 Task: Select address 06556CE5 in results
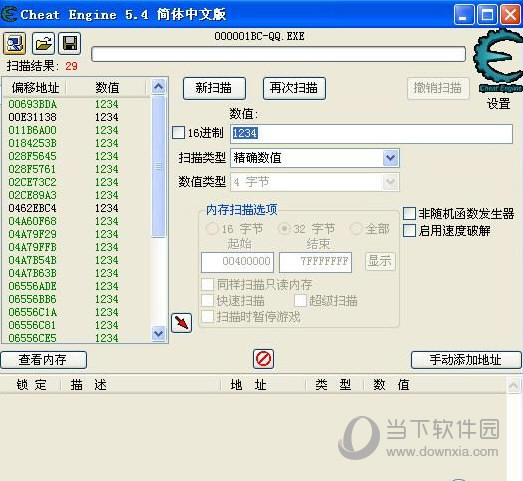coord(33,338)
